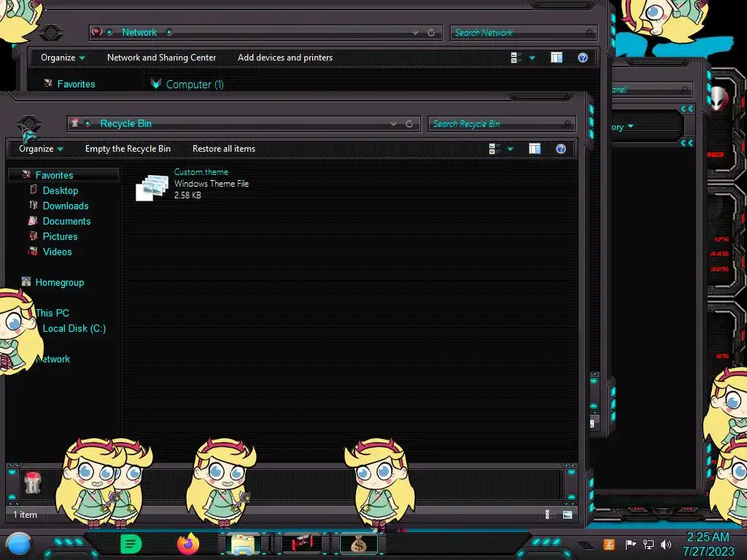Open Organize menu in Network window

click(63, 58)
